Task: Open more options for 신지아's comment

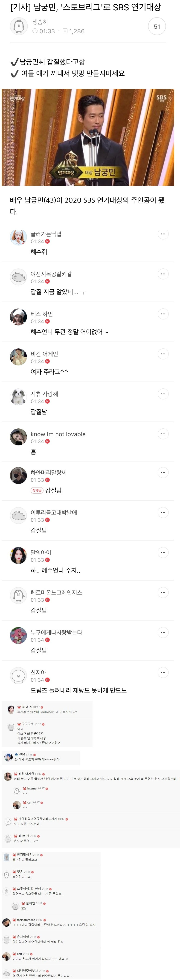Action: point(163,672)
